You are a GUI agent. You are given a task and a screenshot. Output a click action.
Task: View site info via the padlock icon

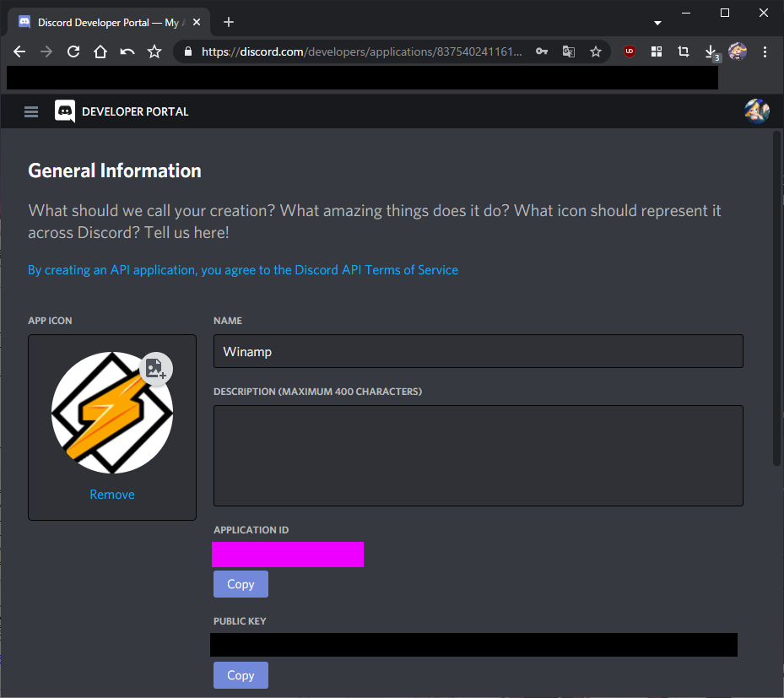point(188,51)
